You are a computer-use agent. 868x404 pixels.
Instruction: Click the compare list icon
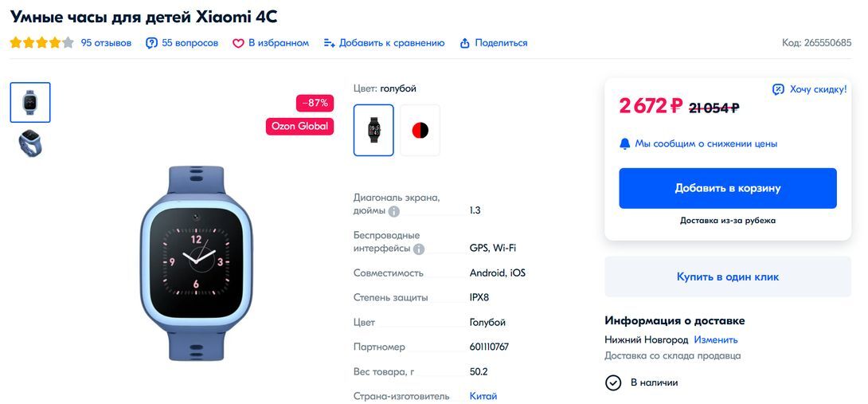click(x=330, y=43)
